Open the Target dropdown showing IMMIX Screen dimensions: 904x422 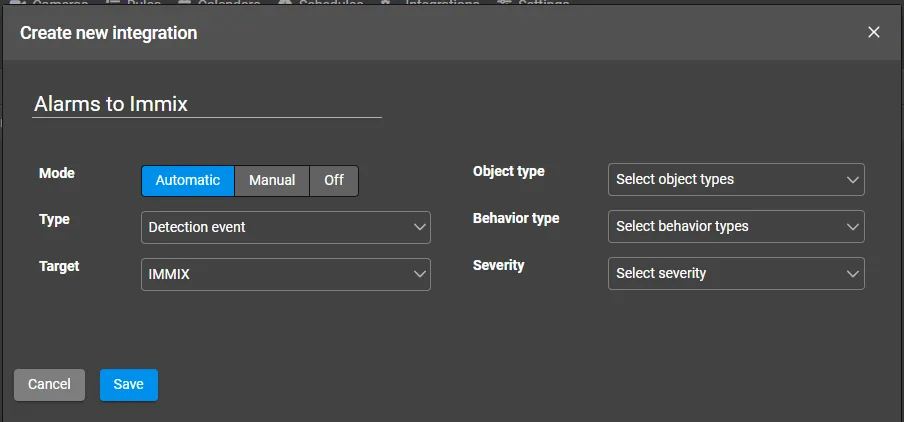tap(286, 274)
